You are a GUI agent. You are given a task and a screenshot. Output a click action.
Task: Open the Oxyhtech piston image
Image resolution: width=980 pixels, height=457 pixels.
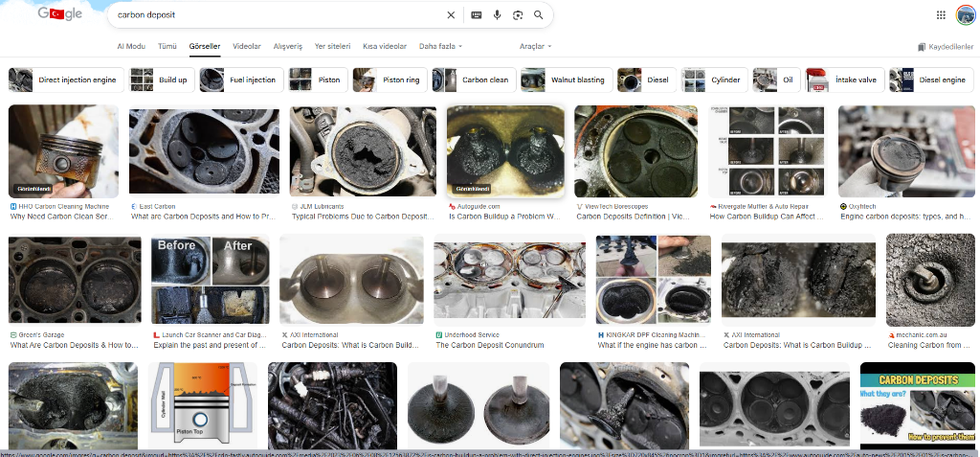click(906, 151)
